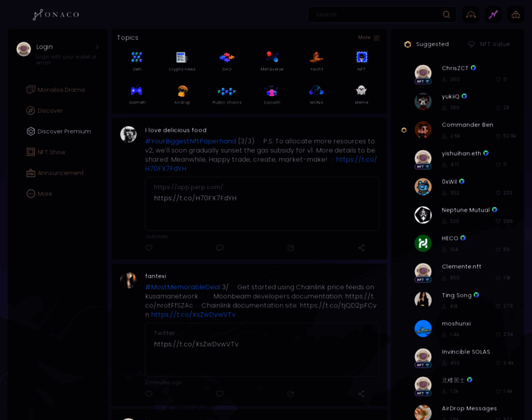Screen dimensions: 532x420
Task: Open the headset support icon in header
Action: coord(470,15)
